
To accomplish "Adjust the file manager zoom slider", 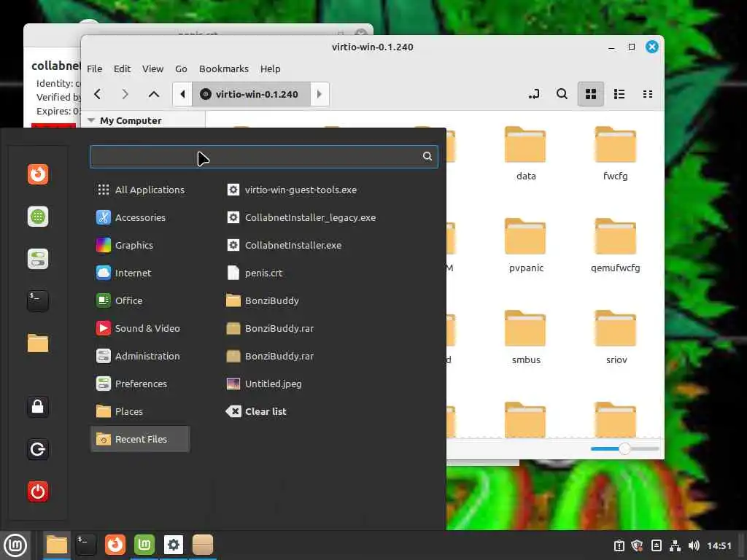I will click(x=624, y=448).
